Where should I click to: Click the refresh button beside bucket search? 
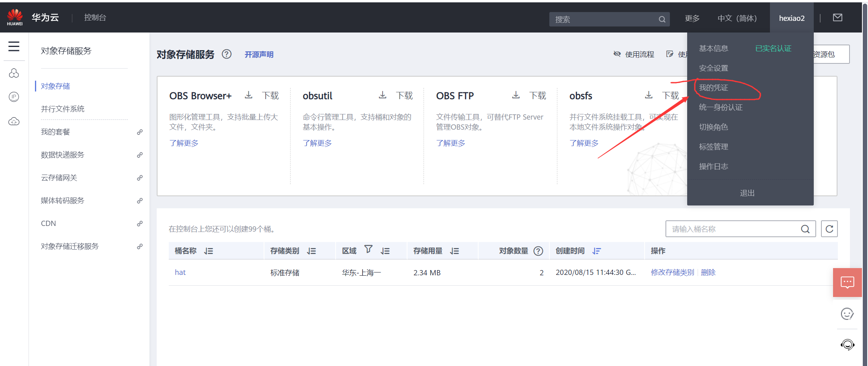coord(829,229)
